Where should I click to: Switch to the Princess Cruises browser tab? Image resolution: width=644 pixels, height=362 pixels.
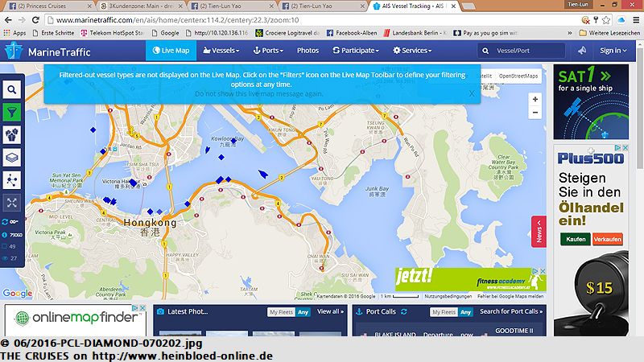point(49,6)
